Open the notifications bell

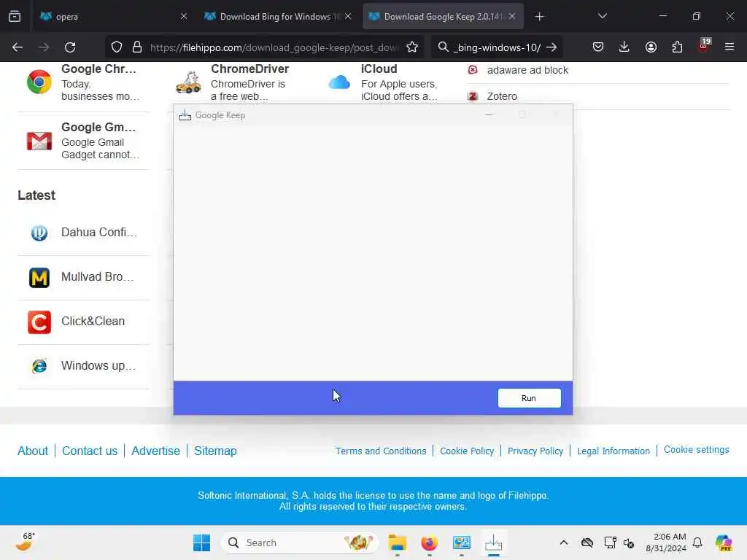697,542
